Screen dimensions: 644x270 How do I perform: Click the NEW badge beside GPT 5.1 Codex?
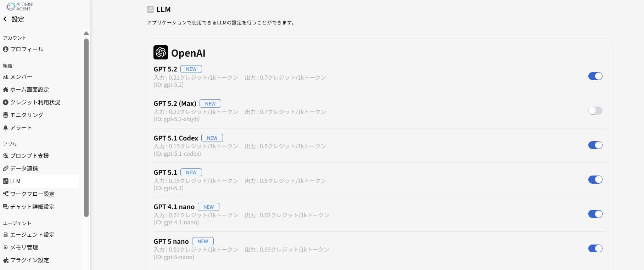[x=212, y=138]
